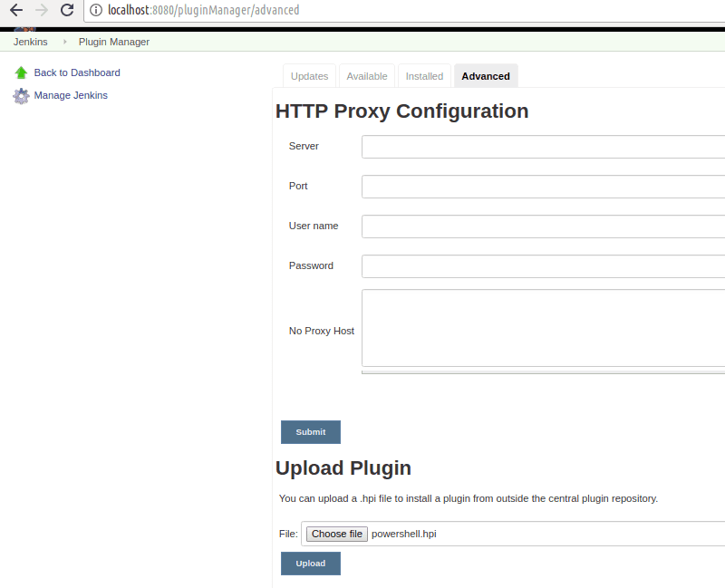Image resolution: width=725 pixels, height=588 pixels.
Task: Click the resize bar below No Proxy Host
Action: (x=543, y=372)
